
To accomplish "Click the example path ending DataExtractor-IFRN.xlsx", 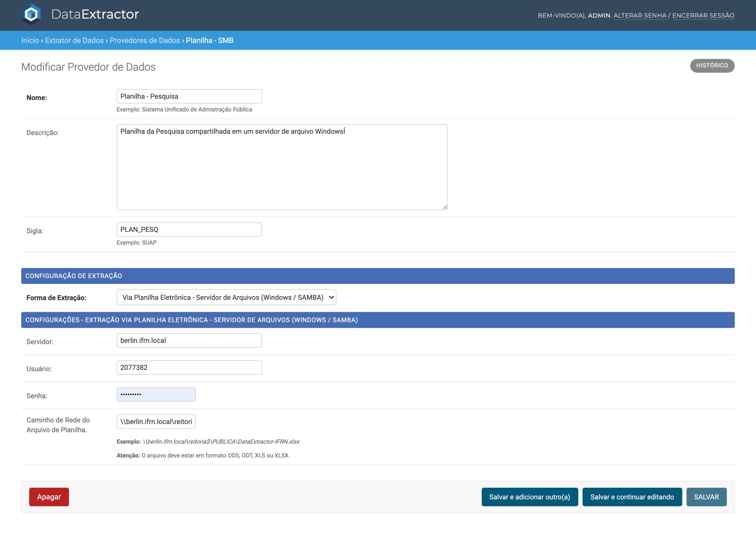I will [221, 441].
